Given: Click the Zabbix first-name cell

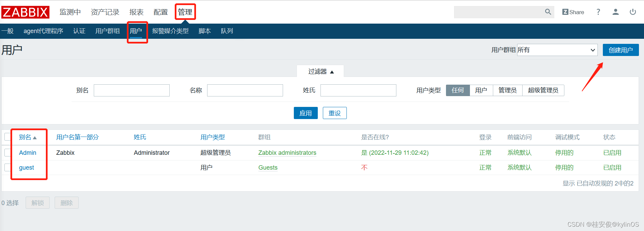Looking at the screenshot, I should point(65,153).
